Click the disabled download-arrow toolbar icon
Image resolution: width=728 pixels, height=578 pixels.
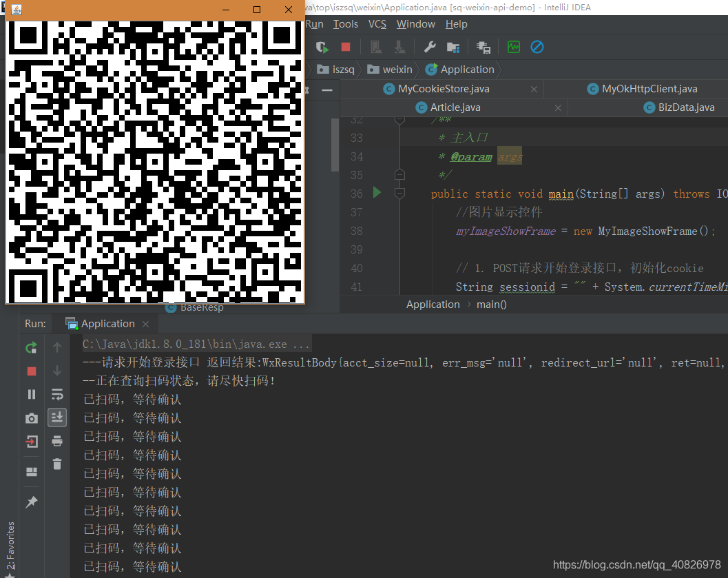point(399,47)
